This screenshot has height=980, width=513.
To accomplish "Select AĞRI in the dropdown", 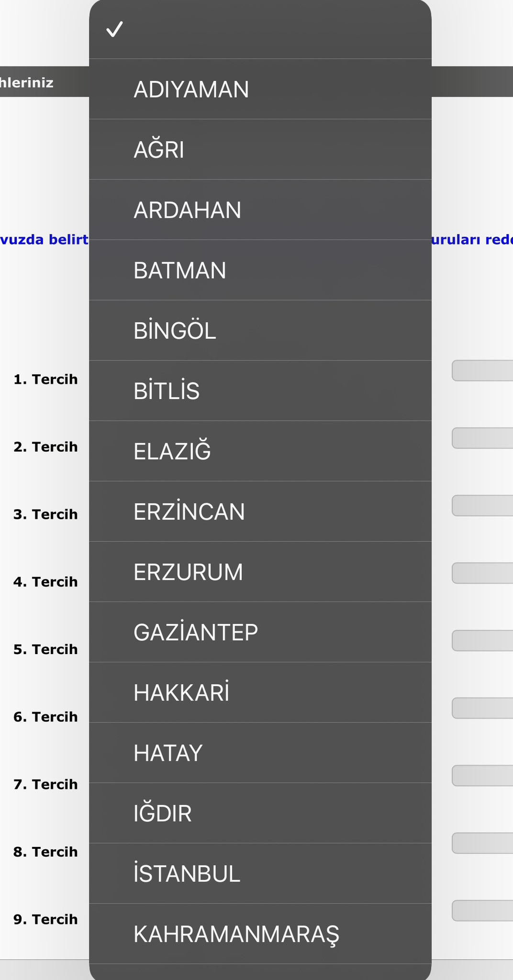I will click(x=260, y=150).
